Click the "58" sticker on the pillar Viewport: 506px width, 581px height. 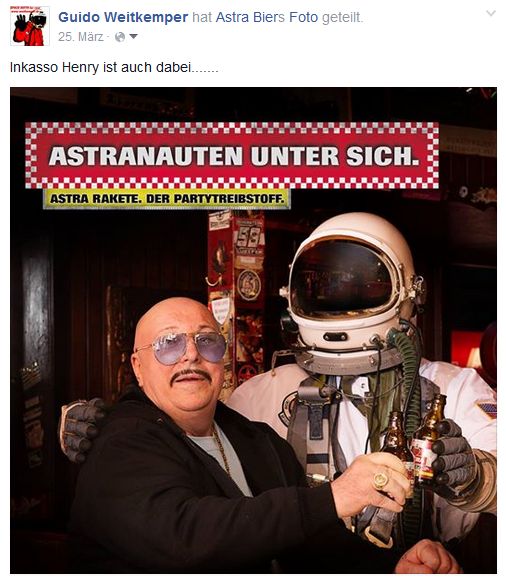pyautogui.click(x=249, y=238)
